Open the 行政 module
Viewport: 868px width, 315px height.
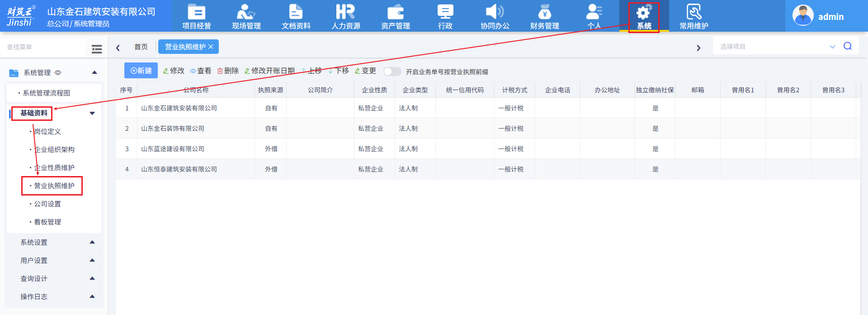[445, 17]
